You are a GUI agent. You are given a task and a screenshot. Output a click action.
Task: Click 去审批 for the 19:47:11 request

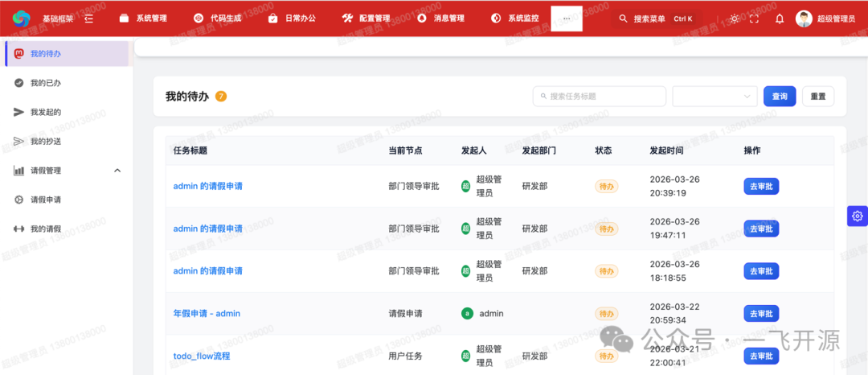click(x=761, y=229)
